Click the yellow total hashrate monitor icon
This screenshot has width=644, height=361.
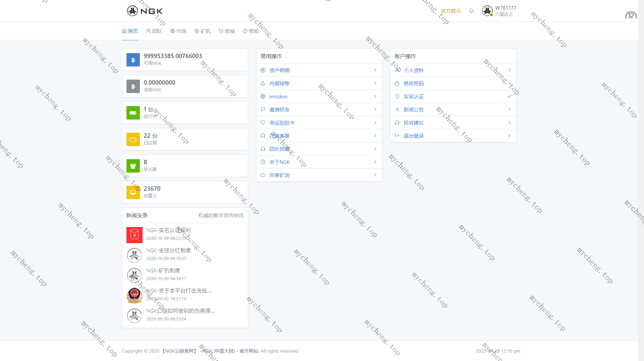tap(133, 192)
